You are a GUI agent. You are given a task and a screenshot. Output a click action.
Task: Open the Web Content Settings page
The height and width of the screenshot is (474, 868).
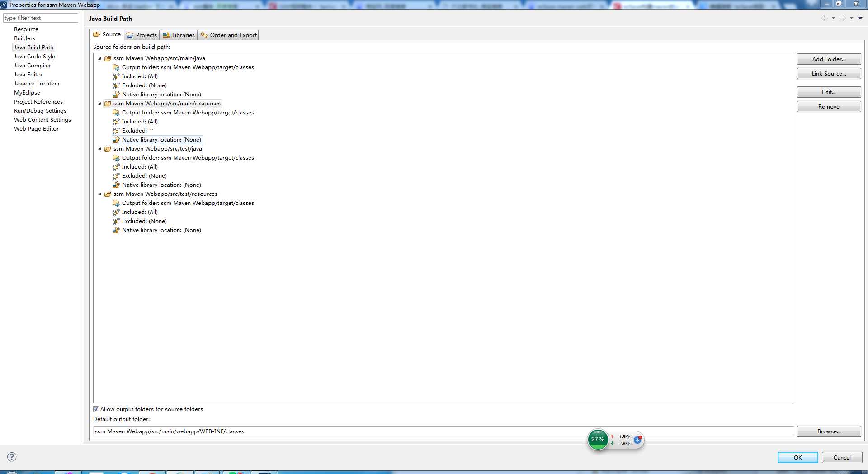pyautogui.click(x=42, y=120)
